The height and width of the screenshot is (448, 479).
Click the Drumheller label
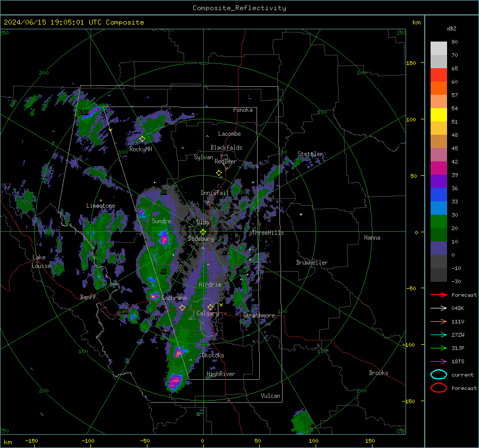coord(312,263)
